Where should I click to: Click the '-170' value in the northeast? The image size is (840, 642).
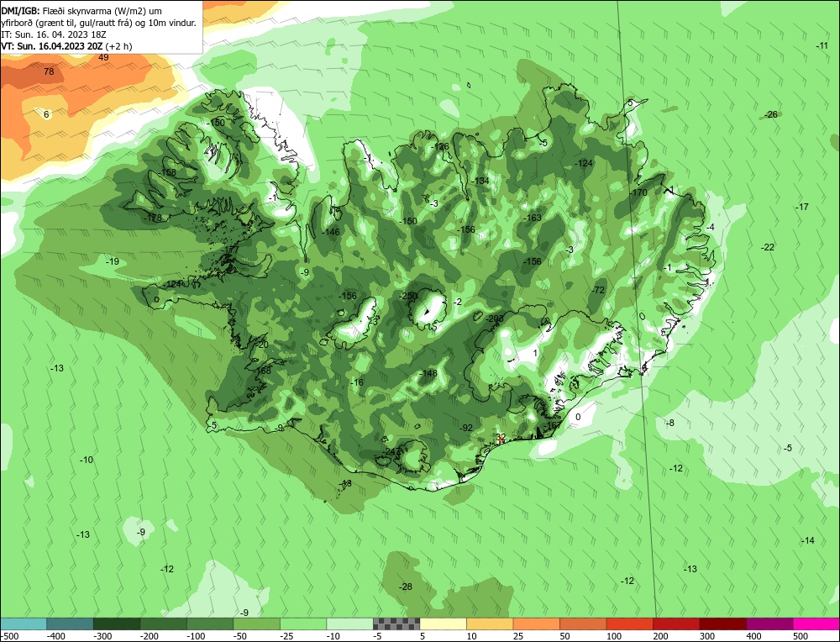tap(638, 192)
